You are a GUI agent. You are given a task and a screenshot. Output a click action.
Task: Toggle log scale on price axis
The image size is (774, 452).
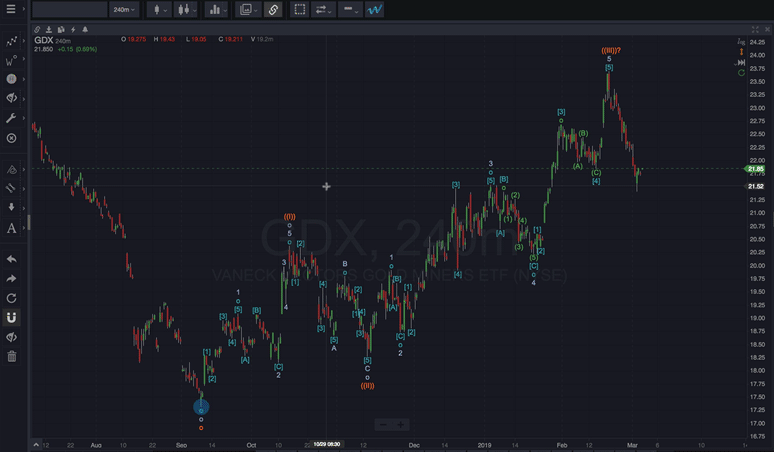[x=741, y=41]
